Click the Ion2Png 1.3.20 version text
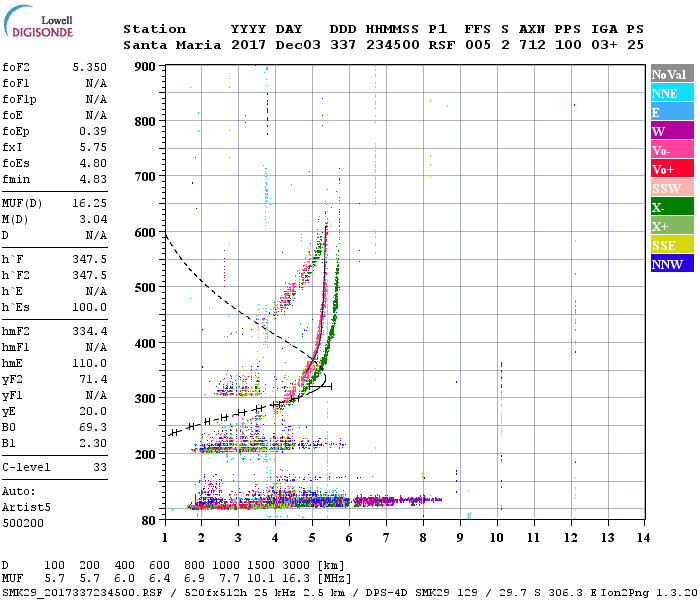Image resolution: width=700 pixels, height=600 pixels. (649, 592)
